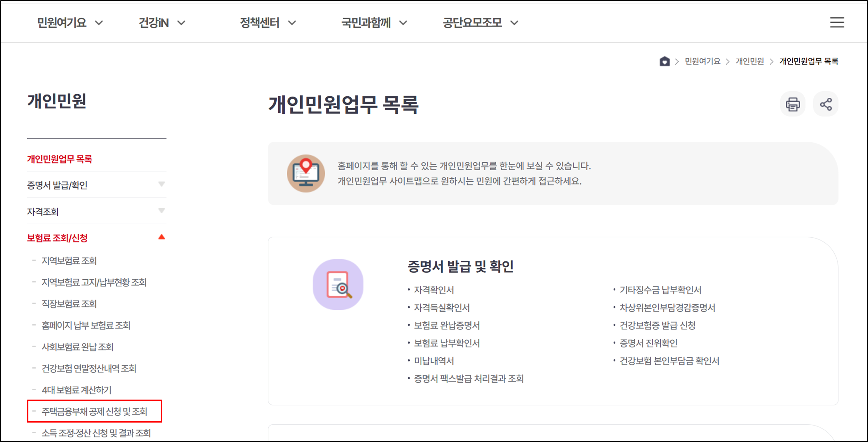
Task: Open 홈페이지 납부 보험료 조회 item
Action: point(86,325)
